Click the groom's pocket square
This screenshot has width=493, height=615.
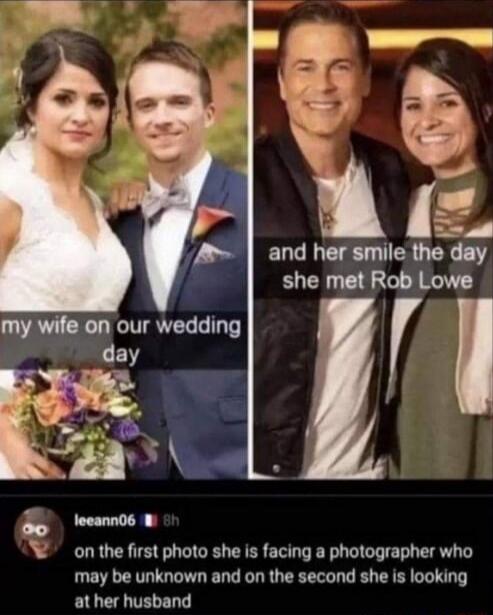[x=212, y=253]
